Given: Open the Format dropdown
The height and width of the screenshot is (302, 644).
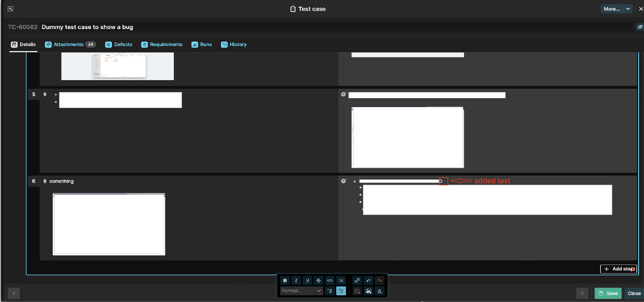Looking at the screenshot, I should tap(301, 291).
